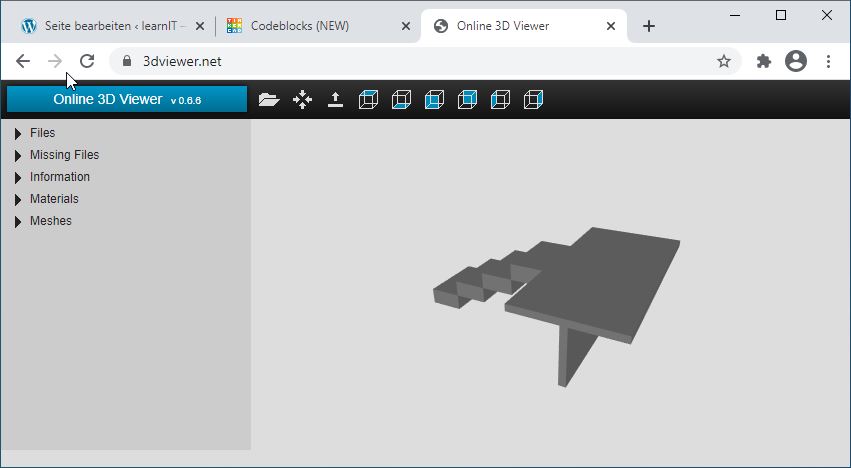This screenshot has height=468, width=851.
Task: Open a file with the folder icon
Action: click(x=269, y=99)
